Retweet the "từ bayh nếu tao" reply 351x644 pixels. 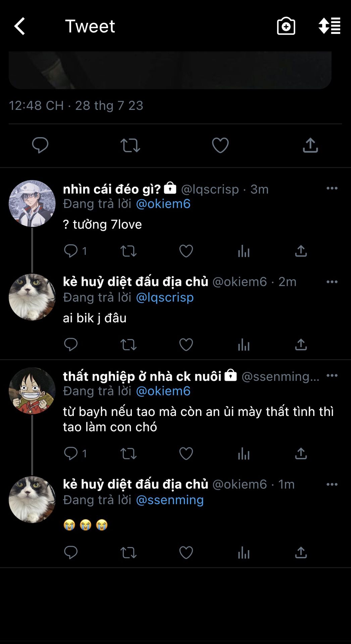click(x=129, y=453)
